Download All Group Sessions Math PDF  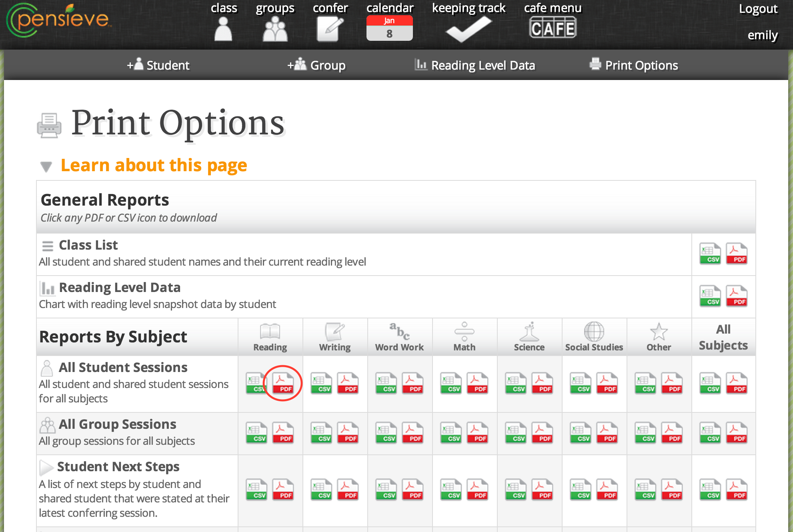point(477,433)
